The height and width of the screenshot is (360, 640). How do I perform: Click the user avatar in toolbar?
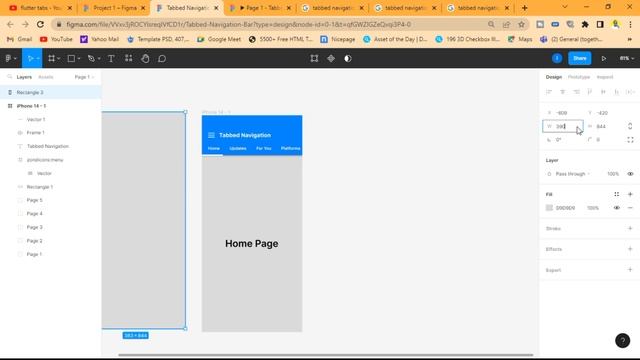557,58
